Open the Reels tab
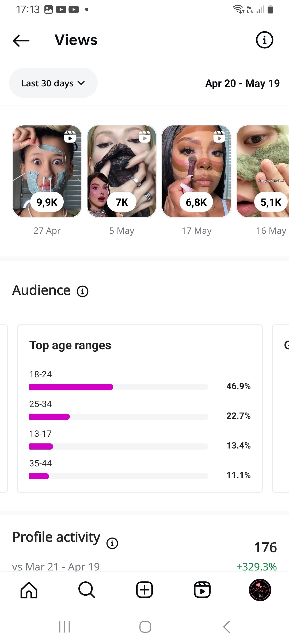Viewport: 289px width, 644px height. click(202, 590)
